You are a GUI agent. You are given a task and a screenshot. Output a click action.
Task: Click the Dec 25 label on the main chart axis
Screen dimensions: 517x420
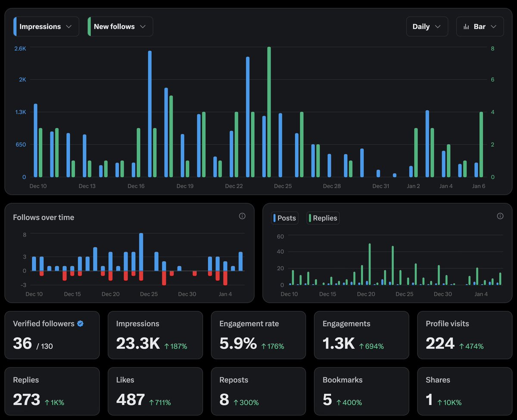click(x=283, y=186)
